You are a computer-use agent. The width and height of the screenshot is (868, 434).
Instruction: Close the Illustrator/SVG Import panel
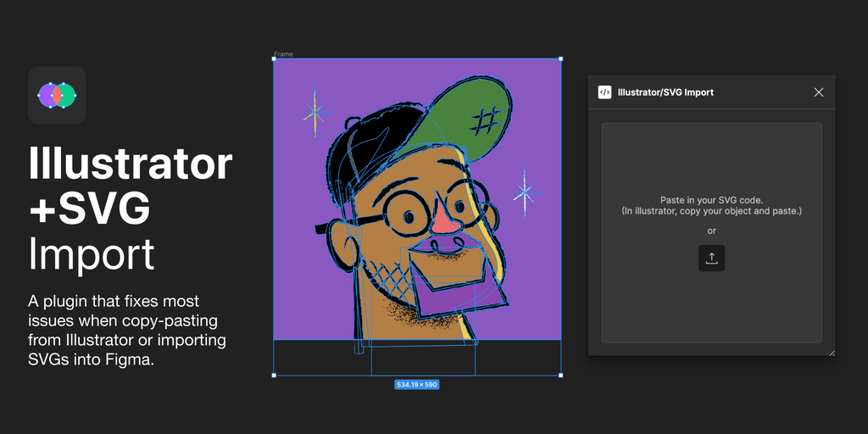818,92
